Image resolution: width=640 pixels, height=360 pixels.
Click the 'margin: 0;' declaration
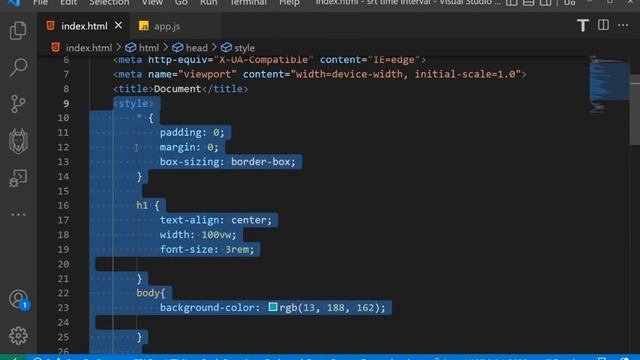tap(189, 147)
